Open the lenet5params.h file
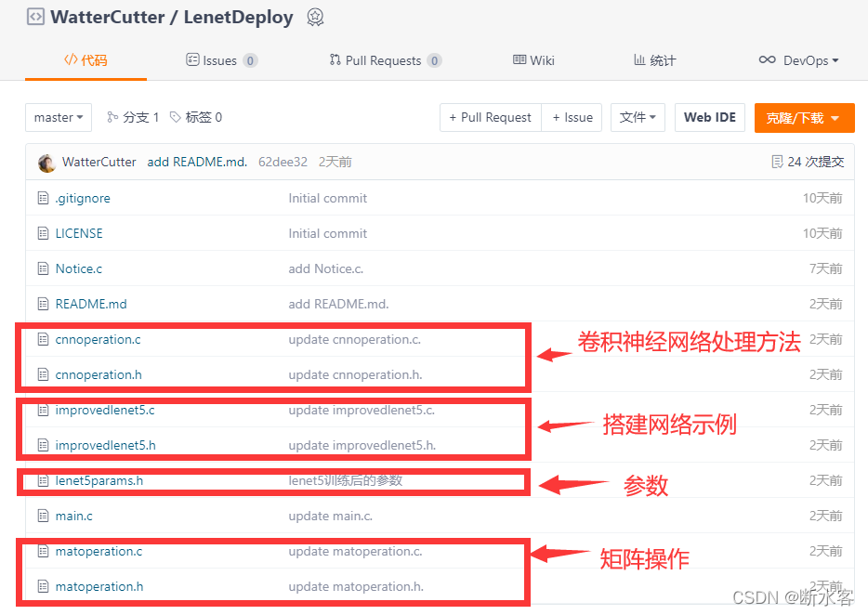 pyautogui.click(x=99, y=480)
